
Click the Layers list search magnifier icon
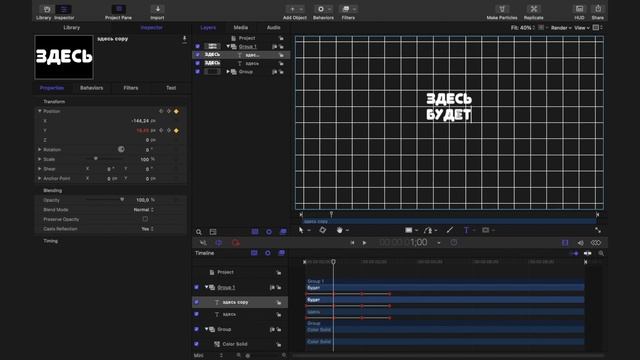coord(199,232)
